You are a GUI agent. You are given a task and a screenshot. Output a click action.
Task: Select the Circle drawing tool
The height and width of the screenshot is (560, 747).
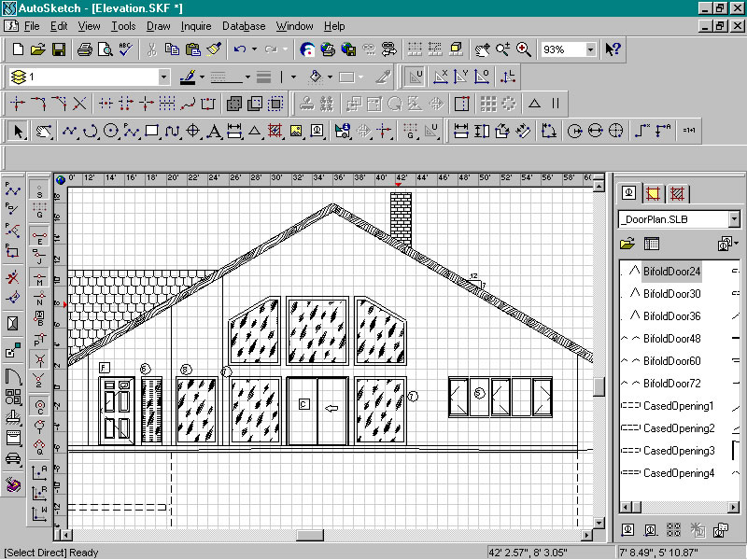pos(111,131)
